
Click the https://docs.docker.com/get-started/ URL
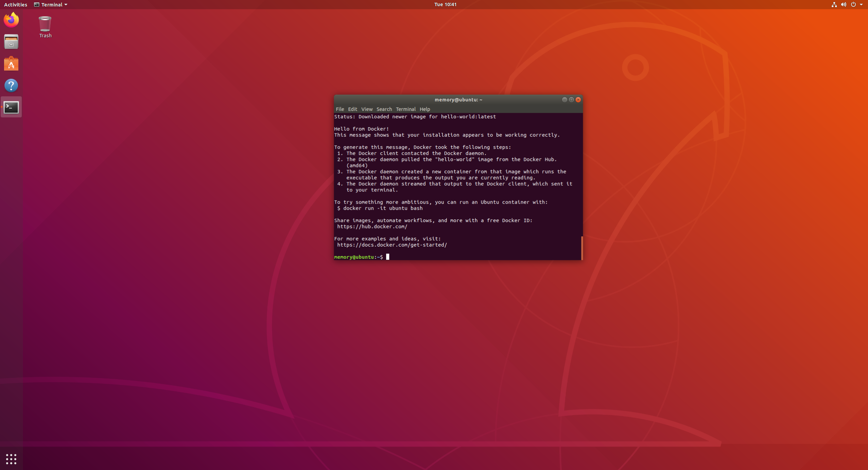[392, 245]
